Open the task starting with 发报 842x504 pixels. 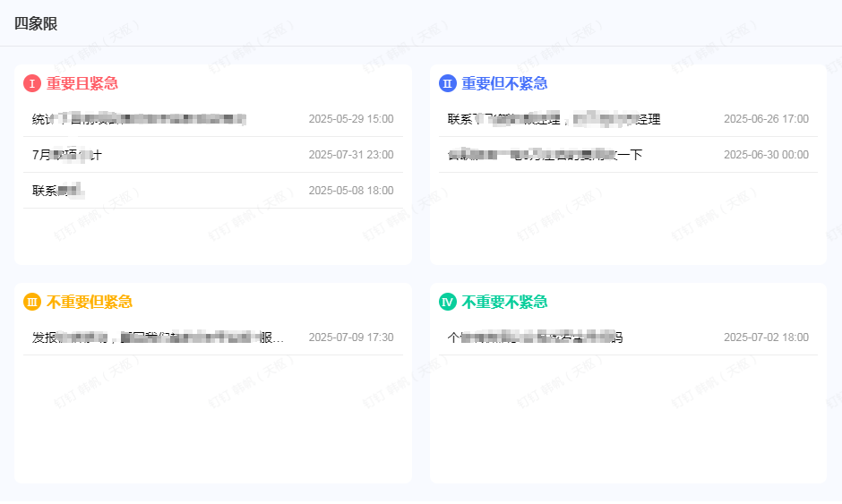tap(158, 337)
